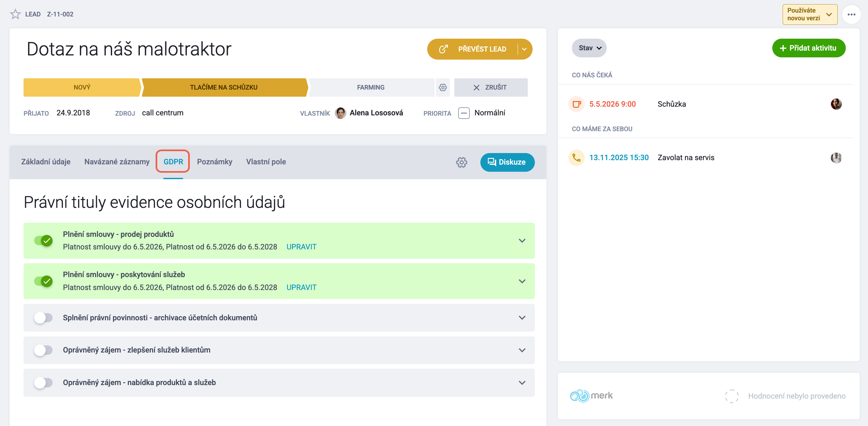Switch to Navázané záznamy tab
Viewport: 868px width, 426px height.
[x=117, y=162]
